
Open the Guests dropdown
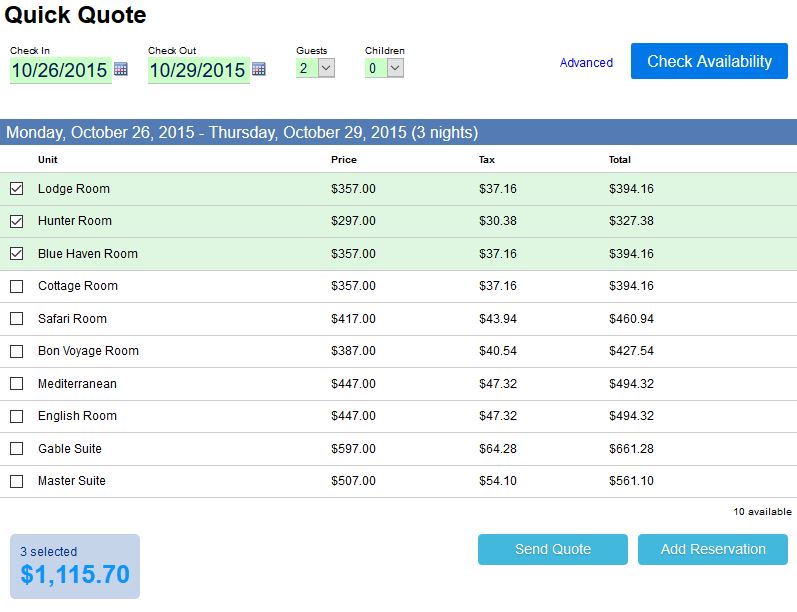point(315,68)
